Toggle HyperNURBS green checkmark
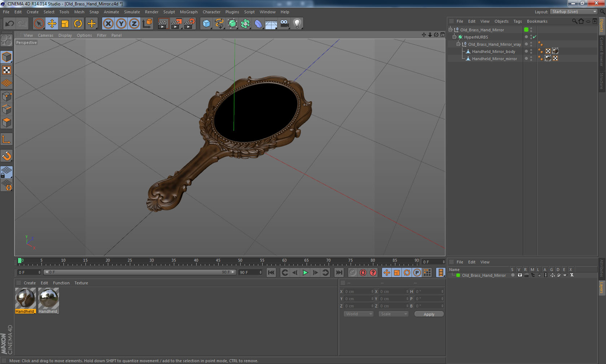The width and height of the screenshot is (606, 364). coord(535,37)
